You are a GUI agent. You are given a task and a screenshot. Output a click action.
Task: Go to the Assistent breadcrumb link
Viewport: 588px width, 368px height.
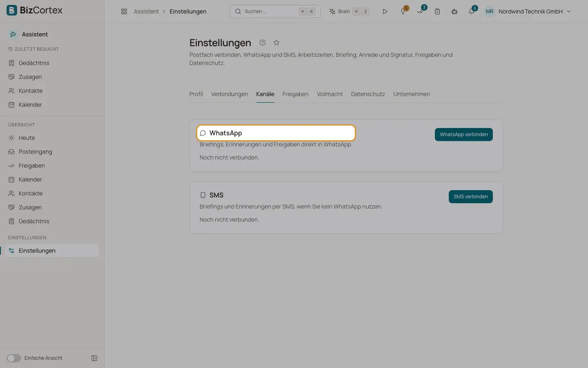point(146,11)
